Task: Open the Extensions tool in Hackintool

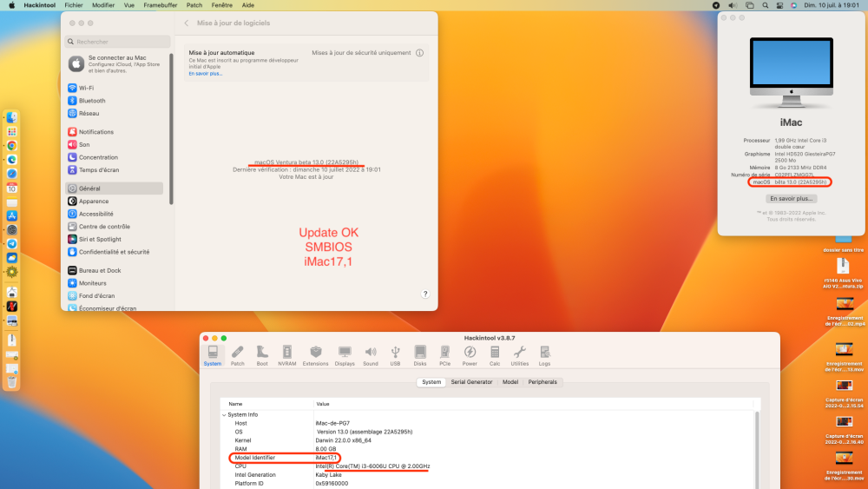Action: click(x=316, y=355)
